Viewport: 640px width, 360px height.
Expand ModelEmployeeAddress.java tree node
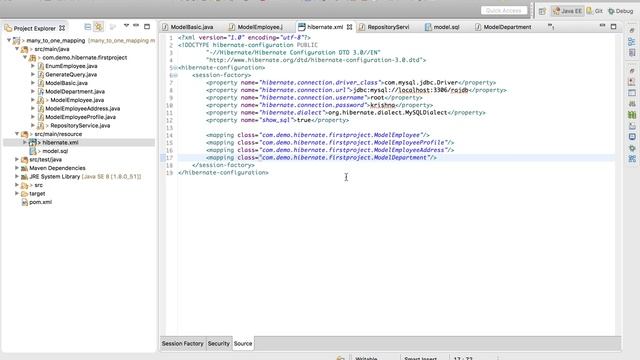pyautogui.click(x=33, y=108)
